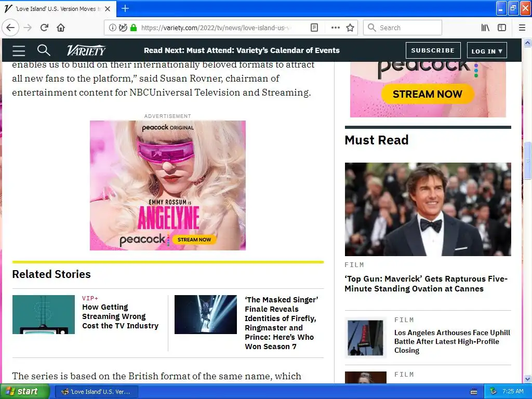
Task: Close the 'Love Island' tab
Action: [x=108, y=9]
